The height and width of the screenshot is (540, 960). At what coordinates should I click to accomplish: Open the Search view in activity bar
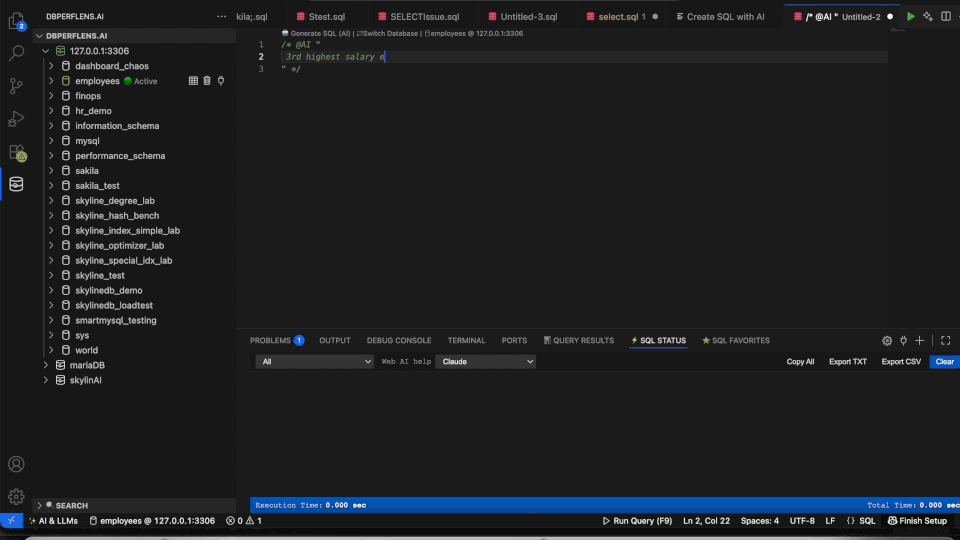[17, 53]
